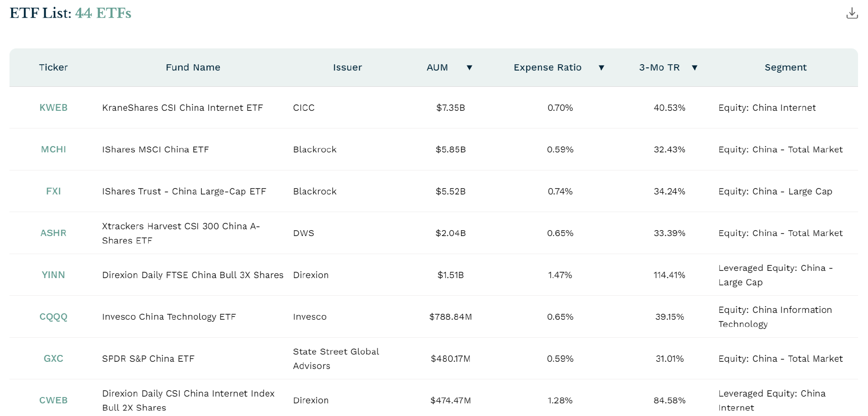Image resolution: width=868 pixels, height=416 pixels.
Task: Download the ETF list via download icon
Action: 852,13
